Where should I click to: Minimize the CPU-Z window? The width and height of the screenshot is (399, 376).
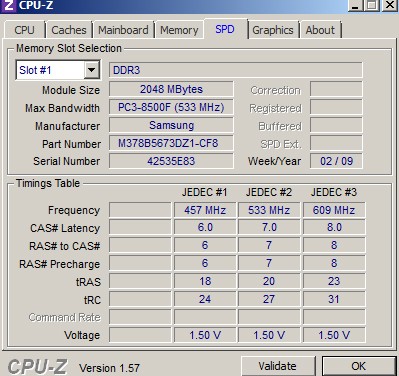(356, 5)
